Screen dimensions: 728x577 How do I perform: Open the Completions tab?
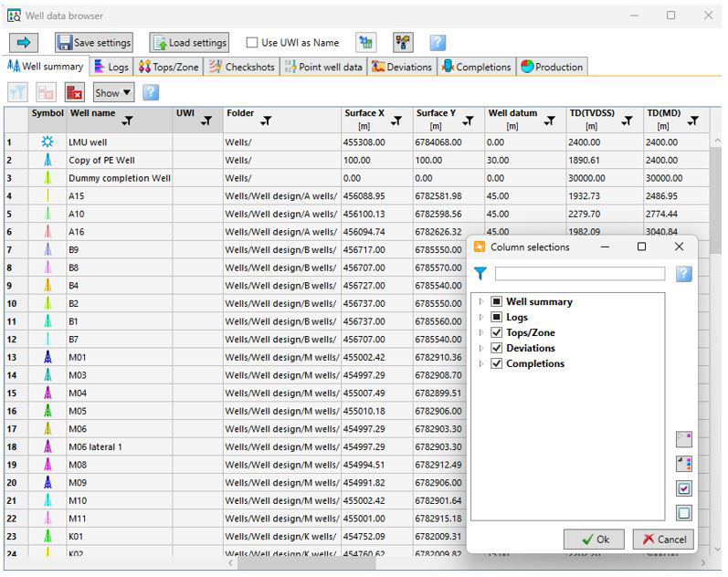pyautogui.click(x=477, y=67)
